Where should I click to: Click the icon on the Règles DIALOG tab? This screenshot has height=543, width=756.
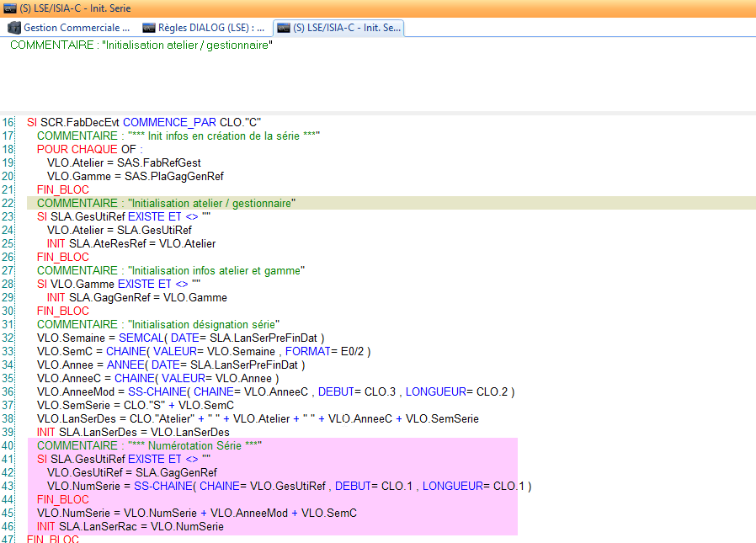pos(147,27)
